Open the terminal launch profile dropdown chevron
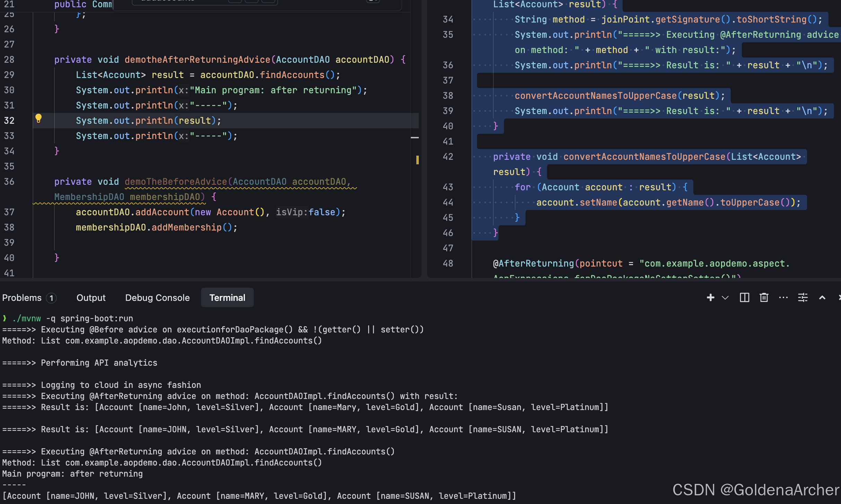The height and width of the screenshot is (504, 841). (x=725, y=298)
